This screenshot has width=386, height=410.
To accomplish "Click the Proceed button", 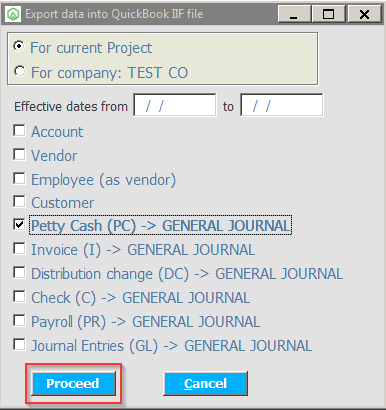I will [73, 383].
